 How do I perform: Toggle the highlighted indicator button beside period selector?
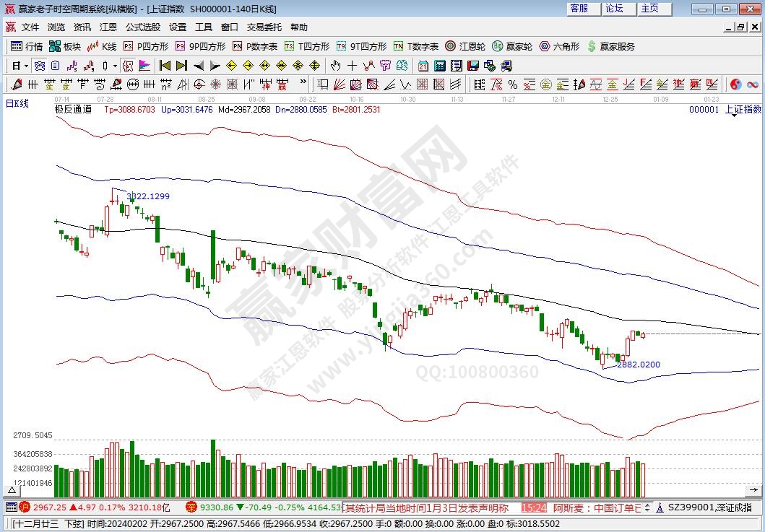click(40, 66)
